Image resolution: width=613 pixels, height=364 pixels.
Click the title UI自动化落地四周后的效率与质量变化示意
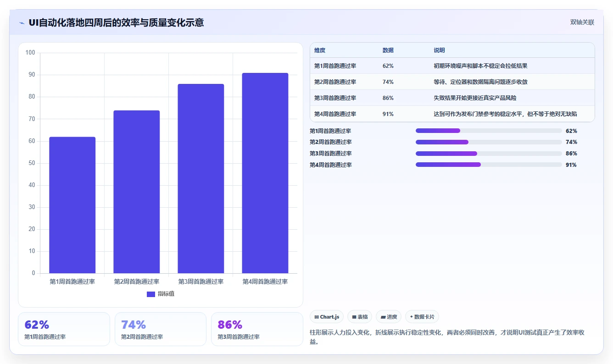116,22
